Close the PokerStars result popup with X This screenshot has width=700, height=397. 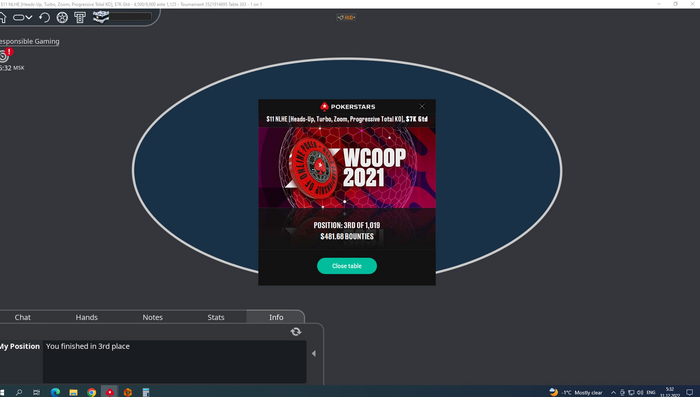coord(422,106)
